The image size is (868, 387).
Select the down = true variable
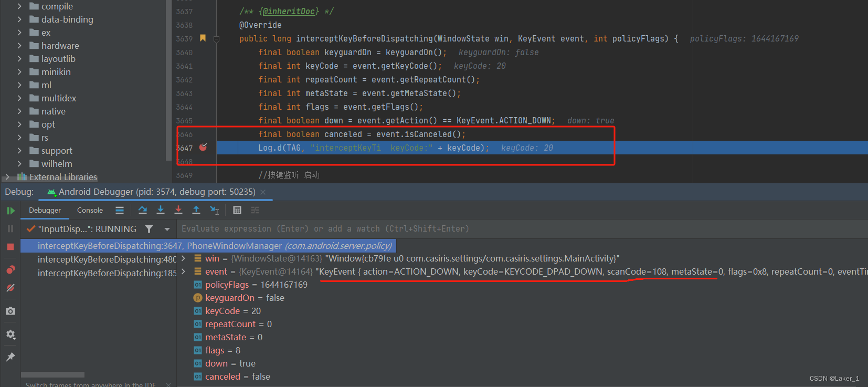click(x=225, y=363)
